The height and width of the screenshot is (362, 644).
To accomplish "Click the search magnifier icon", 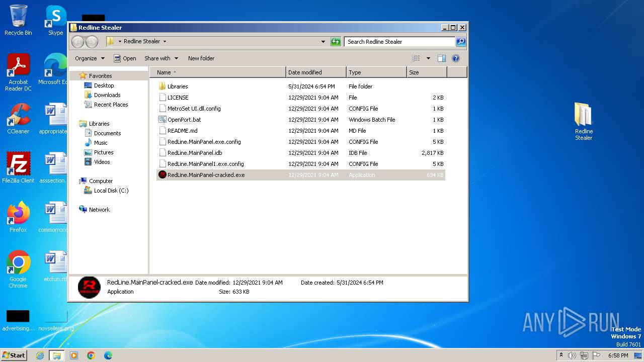I will coord(461,42).
